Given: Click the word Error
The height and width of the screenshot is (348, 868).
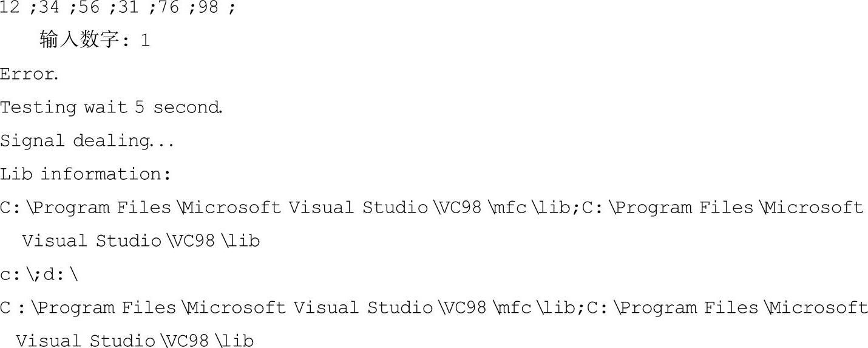Looking at the screenshot, I should click(29, 74).
